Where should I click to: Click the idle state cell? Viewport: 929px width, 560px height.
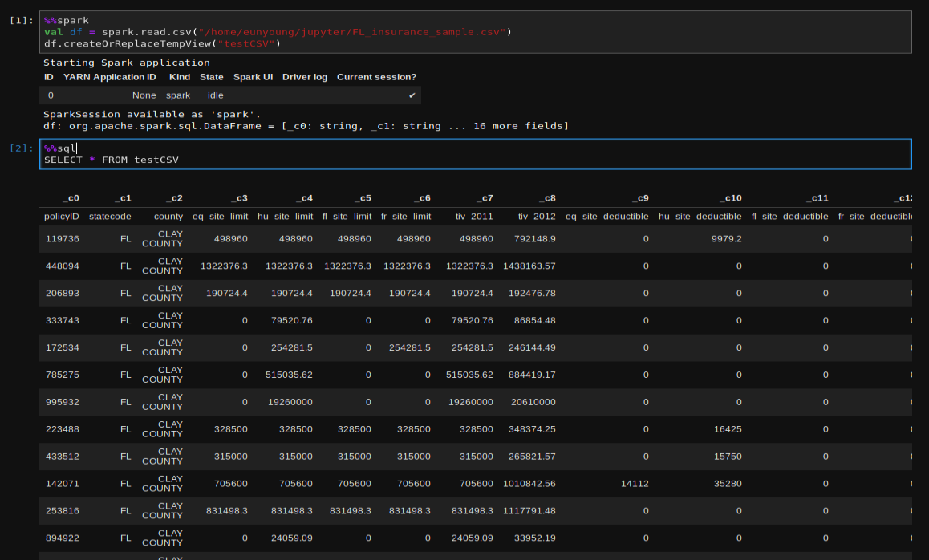[215, 95]
